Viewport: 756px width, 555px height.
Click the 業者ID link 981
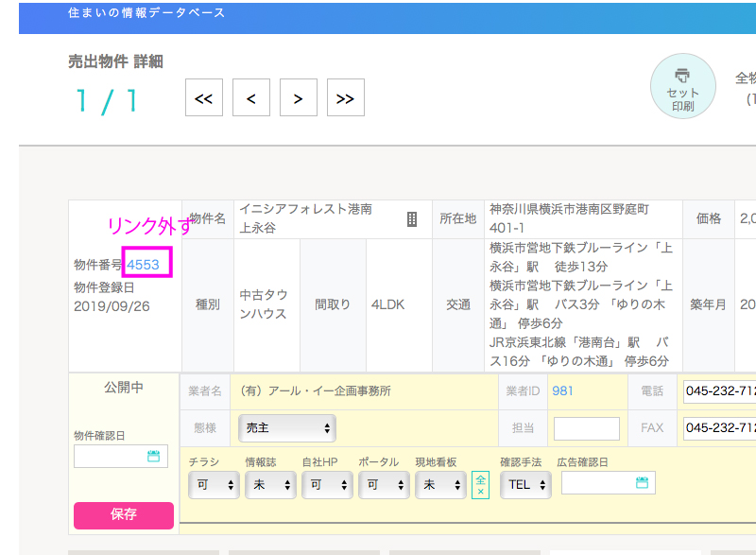pos(563,390)
